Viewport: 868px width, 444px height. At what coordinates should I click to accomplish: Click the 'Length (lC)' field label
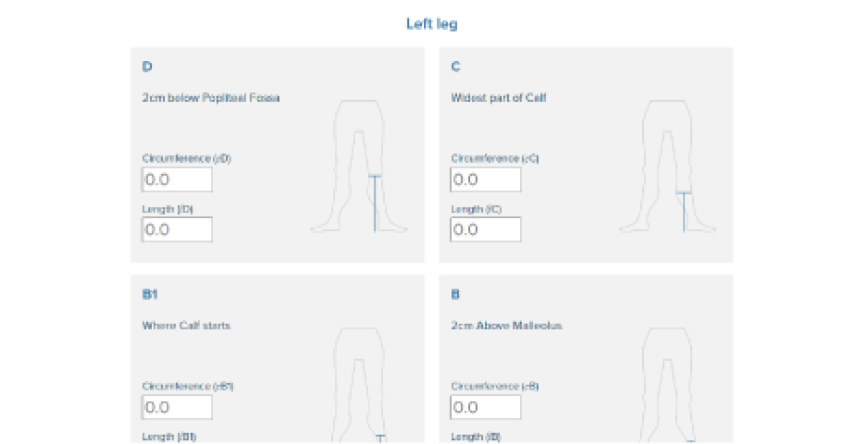(x=476, y=209)
